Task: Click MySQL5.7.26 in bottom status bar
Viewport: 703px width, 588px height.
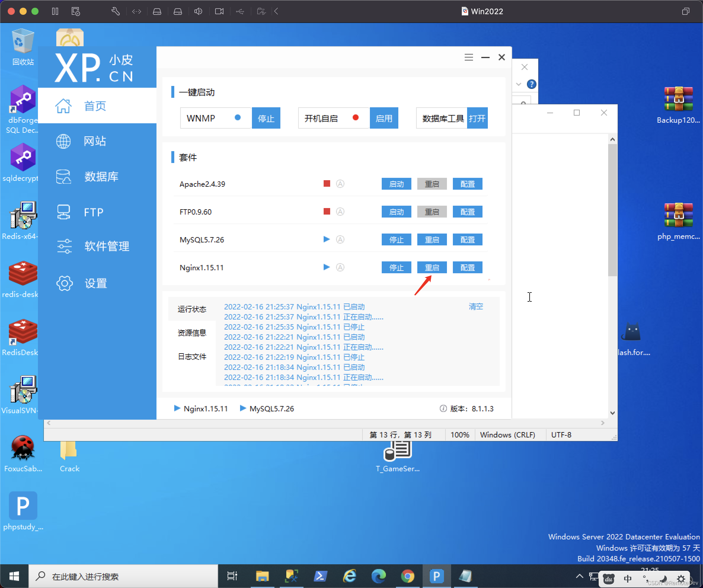Action: [267, 408]
